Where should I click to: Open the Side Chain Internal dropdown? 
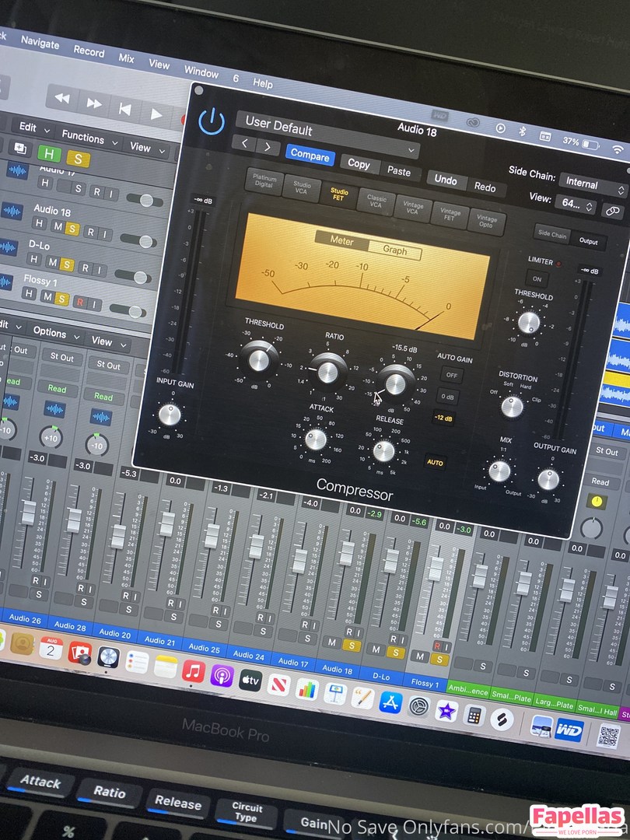pyautogui.click(x=593, y=187)
